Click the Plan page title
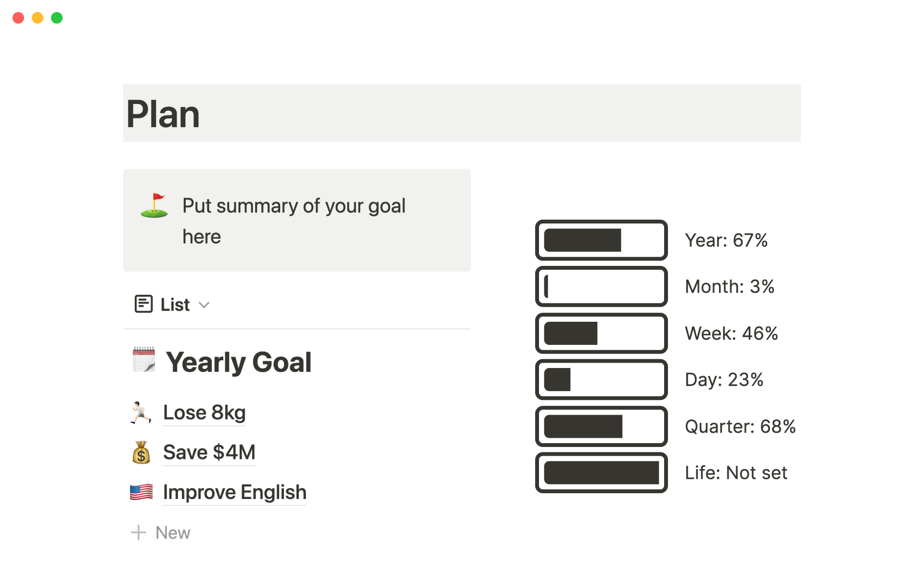This screenshot has height=578, width=924. [x=163, y=114]
